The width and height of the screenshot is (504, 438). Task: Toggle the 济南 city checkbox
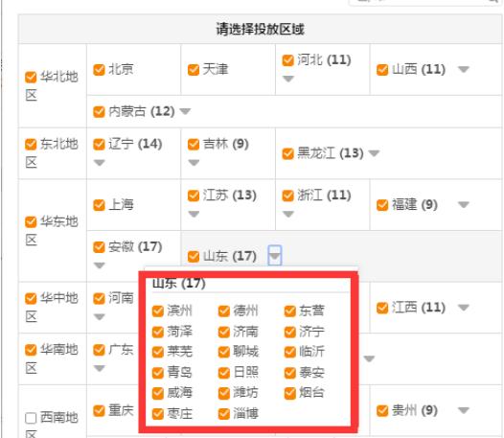[x=224, y=332]
